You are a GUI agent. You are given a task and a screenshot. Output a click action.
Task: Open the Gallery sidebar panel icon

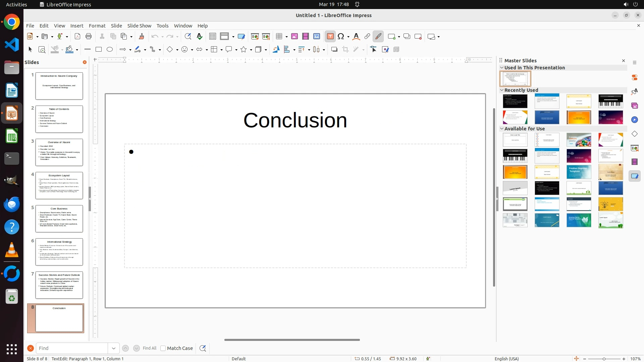coord(634,106)
